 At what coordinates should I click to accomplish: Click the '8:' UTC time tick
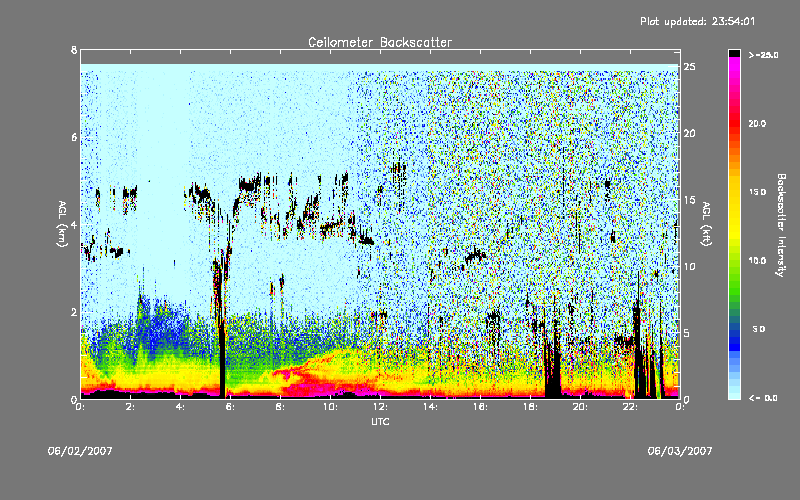coord(281,407)
